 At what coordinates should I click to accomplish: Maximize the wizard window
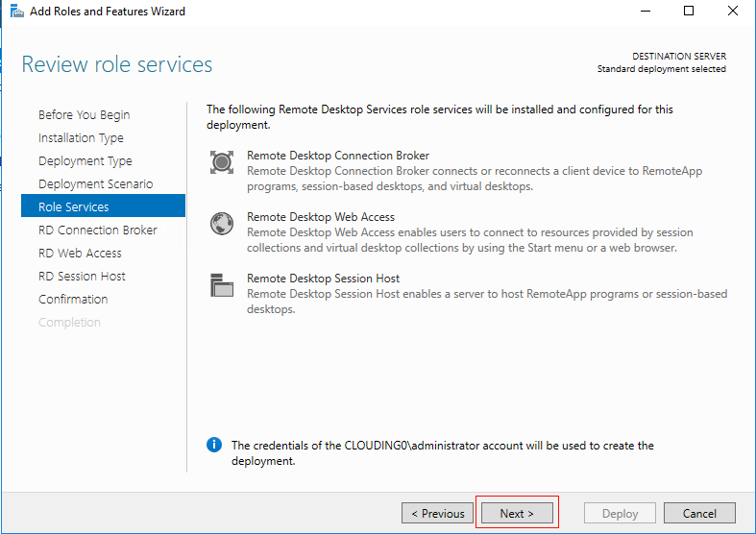coord(689,11)
